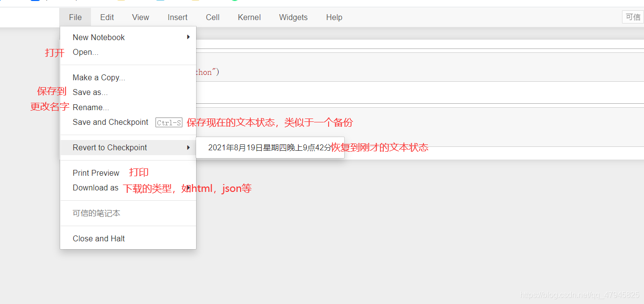This screenshot has width=644, height=304.
Task: Click Close and Halt option
Action: coord(99,239)
